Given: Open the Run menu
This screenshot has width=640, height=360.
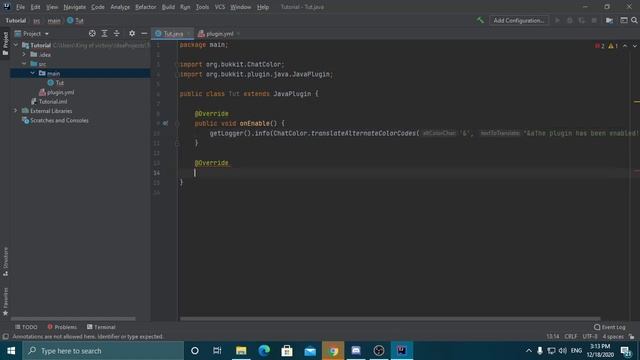Looking at the screenshot, I should point(185,7).
